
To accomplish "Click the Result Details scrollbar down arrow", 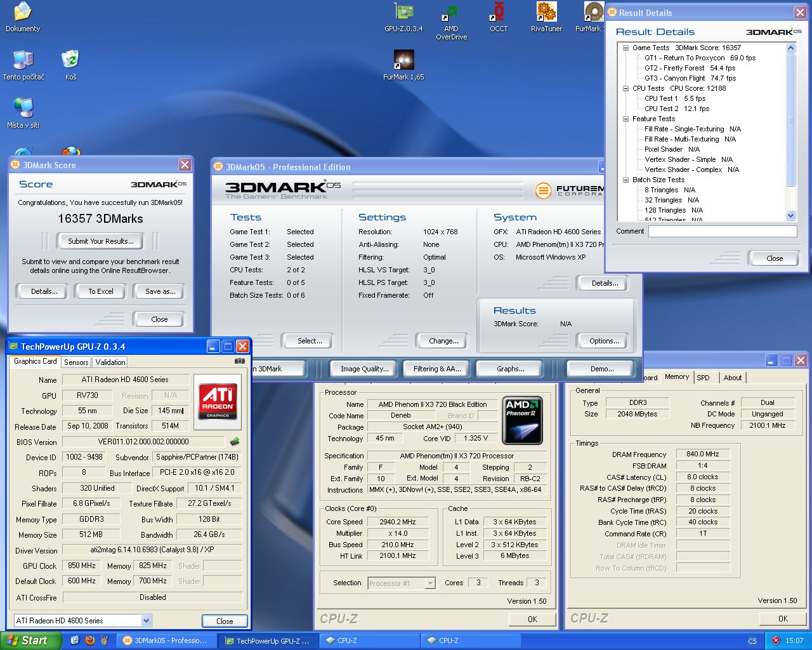I will pos(790,216).
